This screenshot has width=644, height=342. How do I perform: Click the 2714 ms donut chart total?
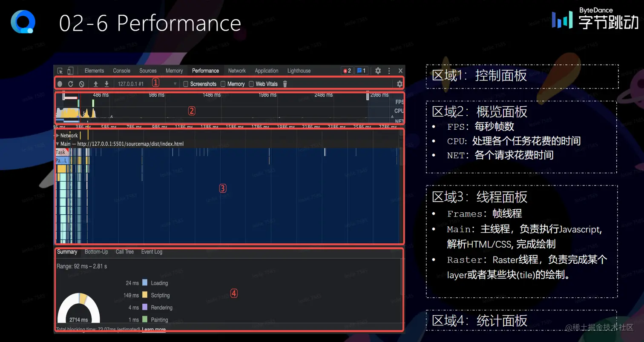(79, 320)
